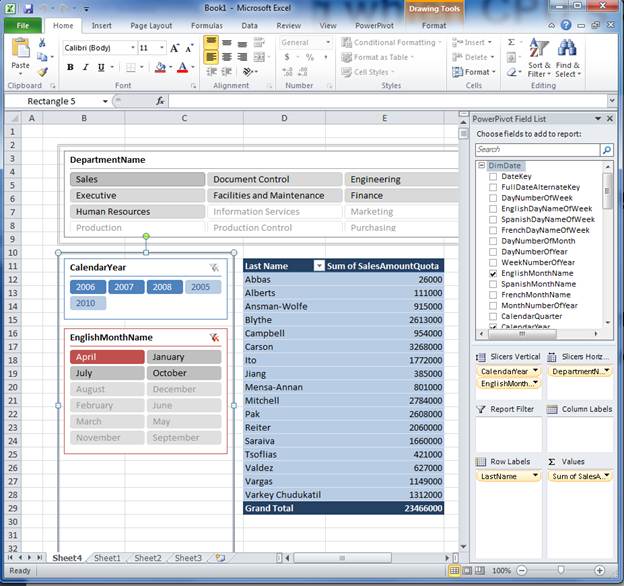Viewport: 624px width, 586px height.
Task: Check the EnglishDayNameOfWeek checkbox
Action: (493, 209)
